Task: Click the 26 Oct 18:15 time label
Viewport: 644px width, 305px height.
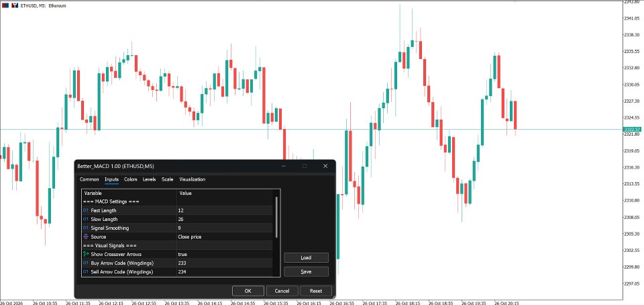Action: tap(407, 303)
